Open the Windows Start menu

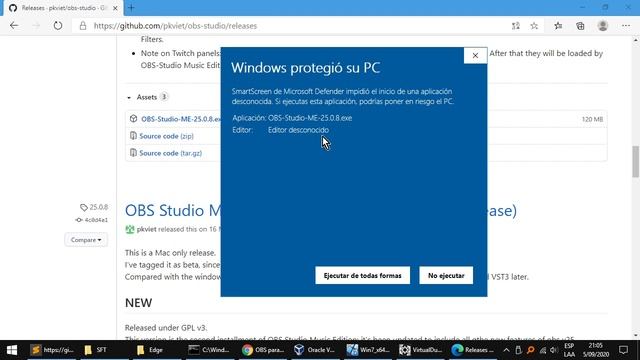point(12,350)
